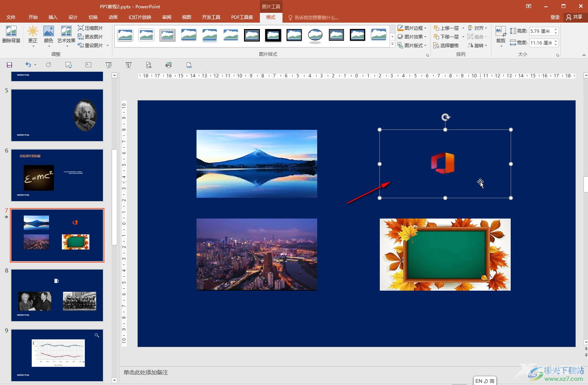Open 选择窗格 selection pane

pos(447,45)
